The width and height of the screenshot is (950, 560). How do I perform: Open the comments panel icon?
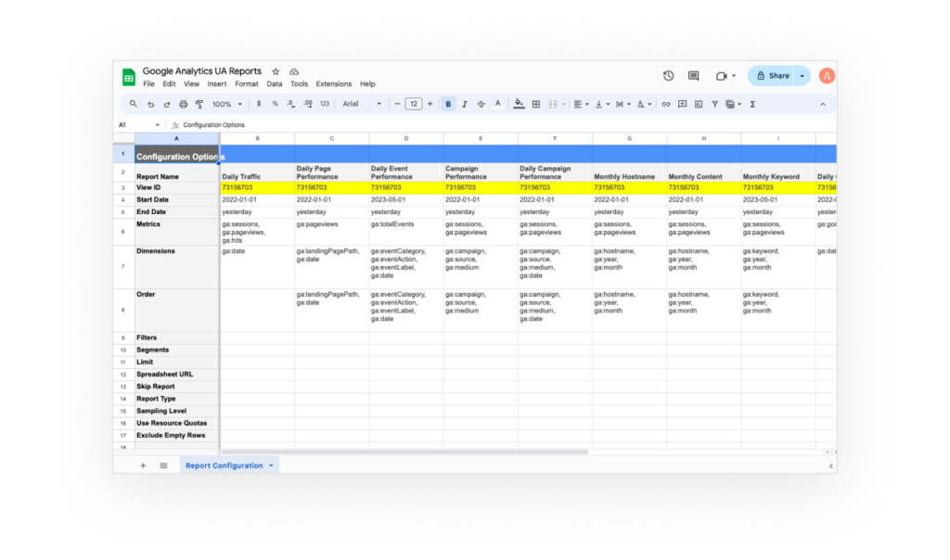click(694, 76)
